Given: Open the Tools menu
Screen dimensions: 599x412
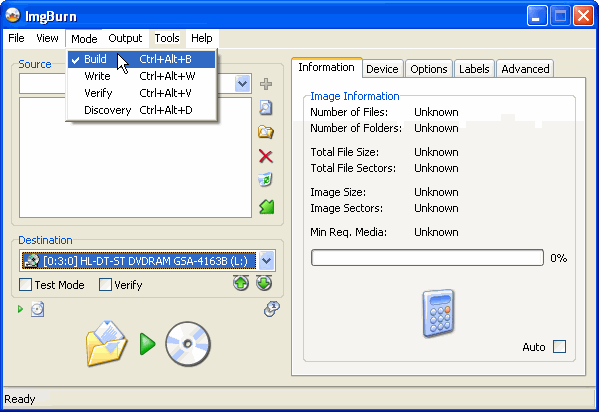Looking at the screenshot, I should pyautogui.click(x=167, y=38).
